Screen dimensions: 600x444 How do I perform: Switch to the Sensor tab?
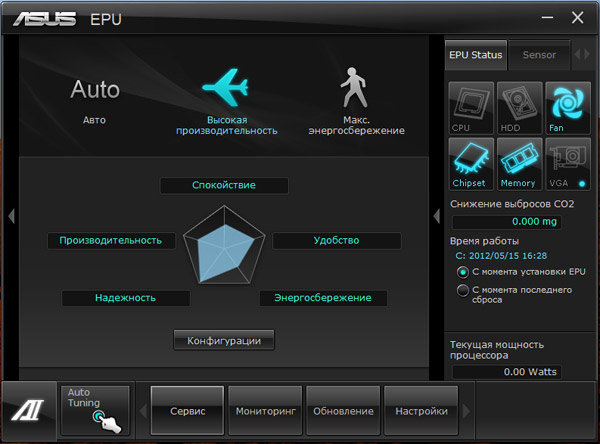pos(539,55)
